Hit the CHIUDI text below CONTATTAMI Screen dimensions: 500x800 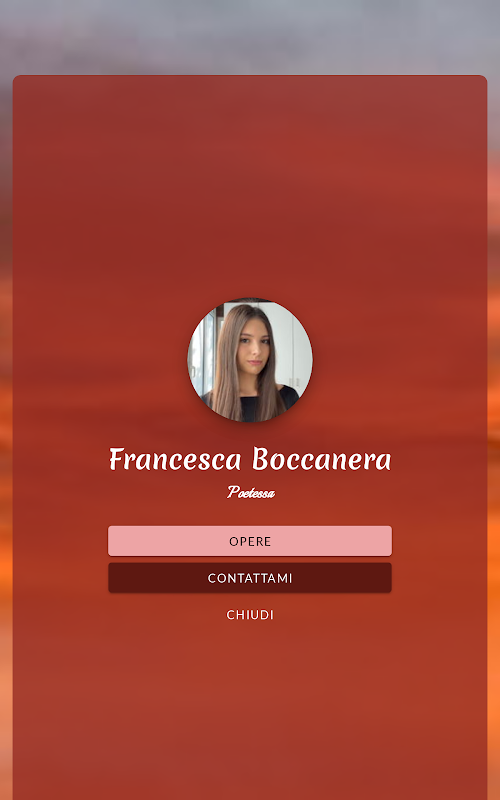(250, 615)
